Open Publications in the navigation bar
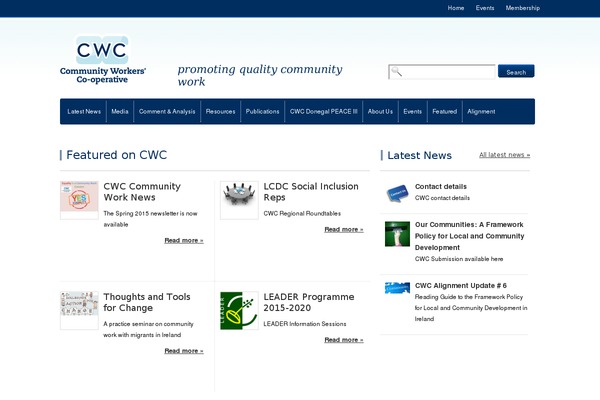This screenshot has width=600, height=400. pyautogui.click(x=262, y=111)
